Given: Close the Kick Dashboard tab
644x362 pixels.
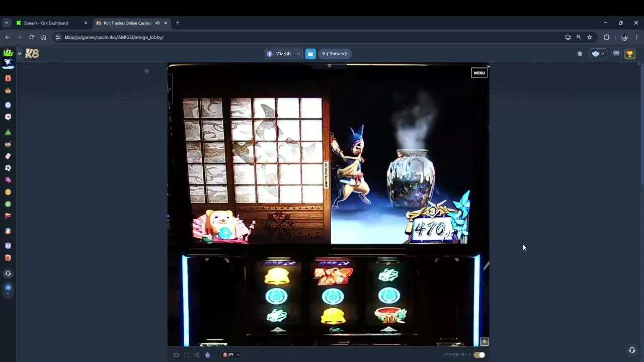Looking at the screenshot, I should [x=86, y=23].
